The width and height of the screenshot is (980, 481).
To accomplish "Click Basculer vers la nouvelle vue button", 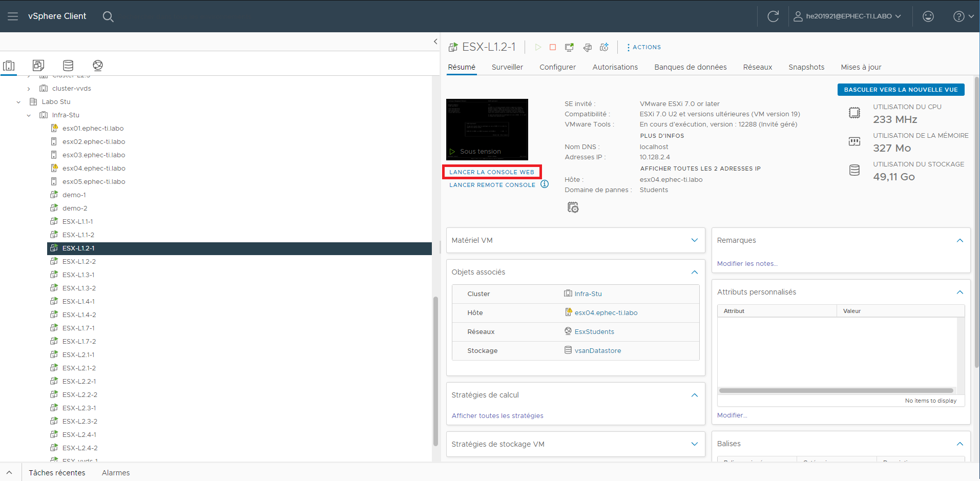I will point(901,90).
